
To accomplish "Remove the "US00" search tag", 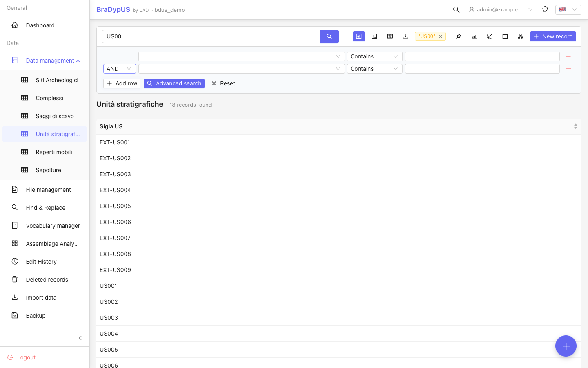I will point(441,36).
